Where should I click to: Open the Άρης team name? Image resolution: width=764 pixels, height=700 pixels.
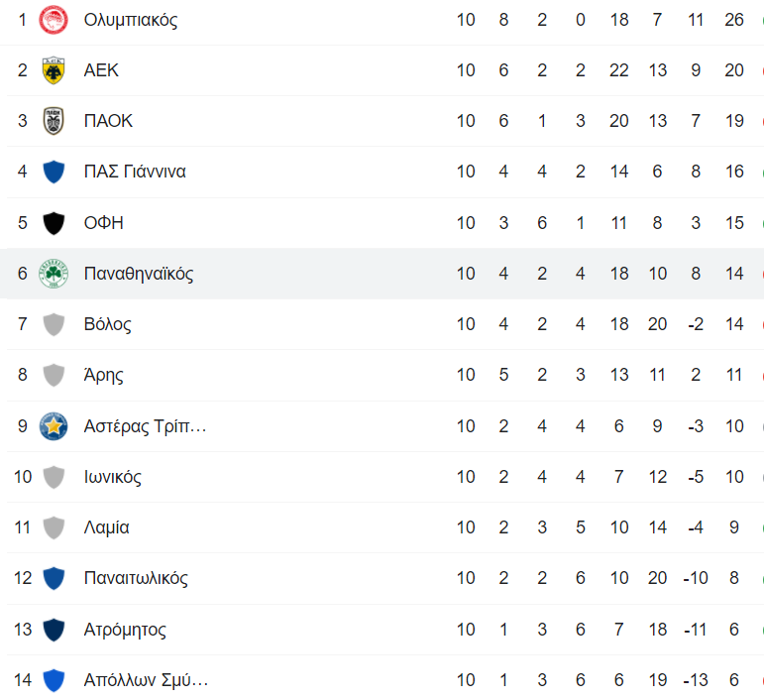click(103, 375)
